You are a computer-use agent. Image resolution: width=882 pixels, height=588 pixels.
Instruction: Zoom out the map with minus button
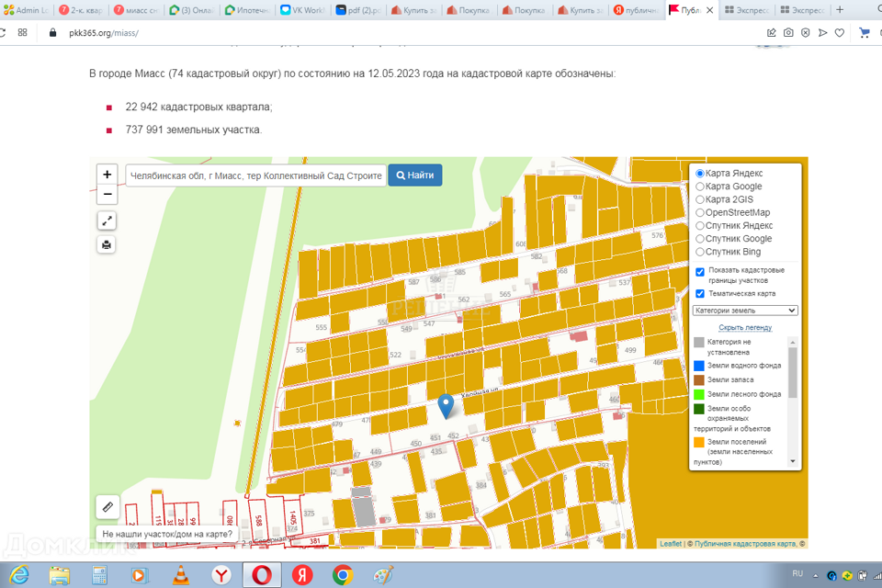pyautogui.click(x=107, y=195)
